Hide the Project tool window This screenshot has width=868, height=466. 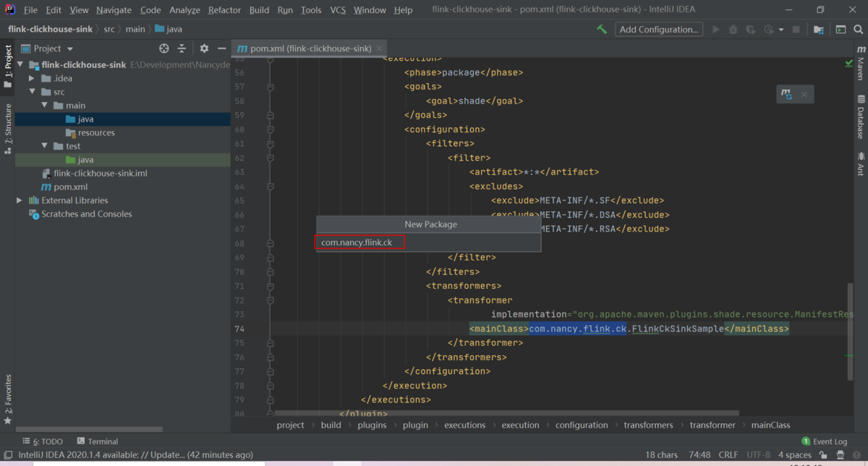(x=222, y=48)
